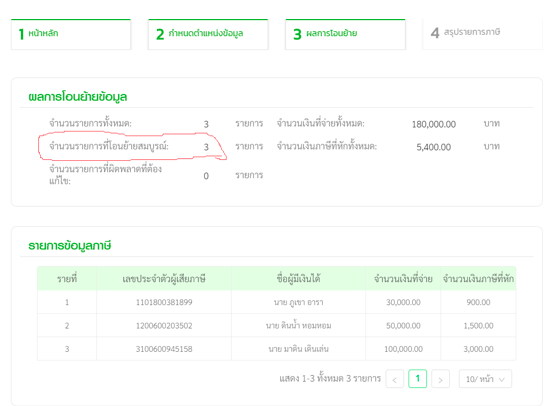Click the 100,000.00 amount cell

[x=403, y=349]
